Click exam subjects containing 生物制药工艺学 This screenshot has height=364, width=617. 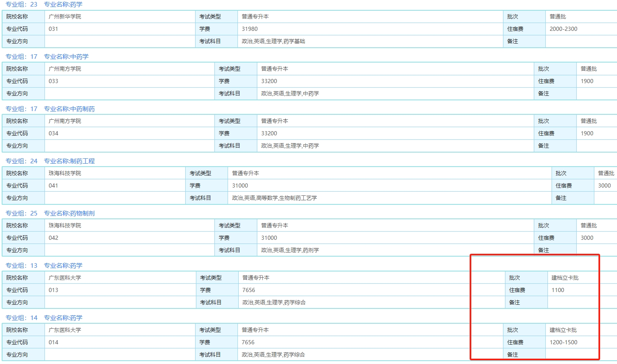(x=274, y=198)
